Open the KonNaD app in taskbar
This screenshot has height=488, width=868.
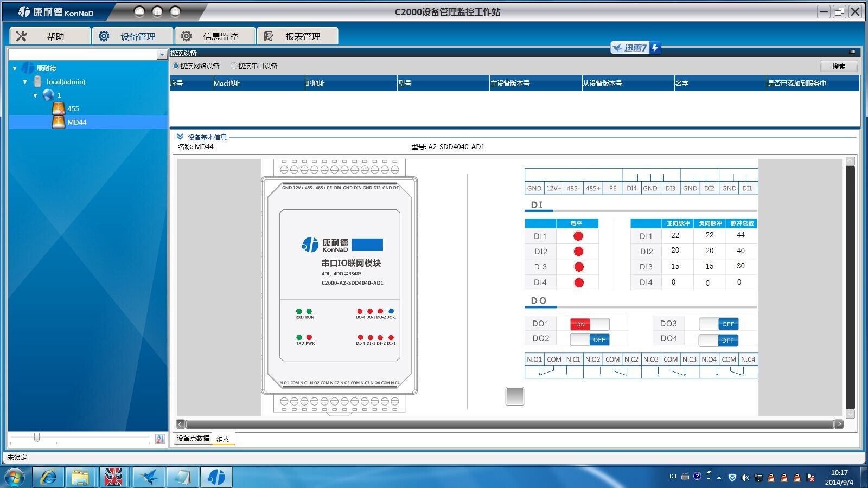point(216,477)
